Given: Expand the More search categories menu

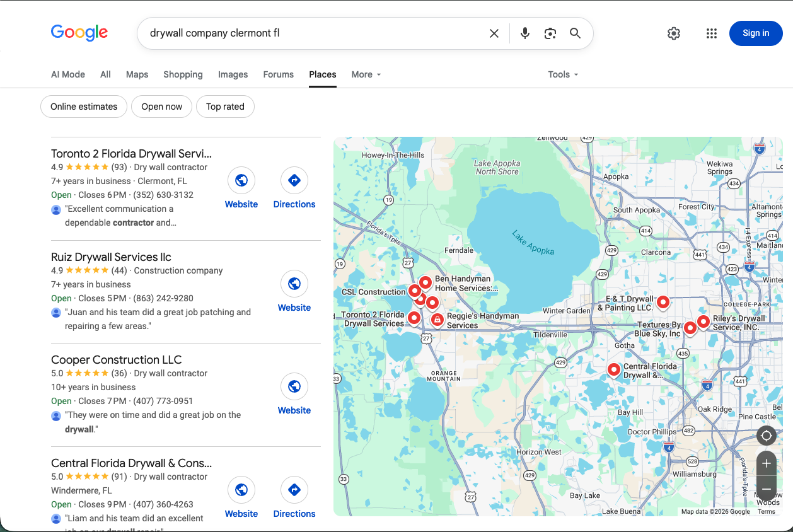Looking at the screenshot, I should [x=366, y=74].
